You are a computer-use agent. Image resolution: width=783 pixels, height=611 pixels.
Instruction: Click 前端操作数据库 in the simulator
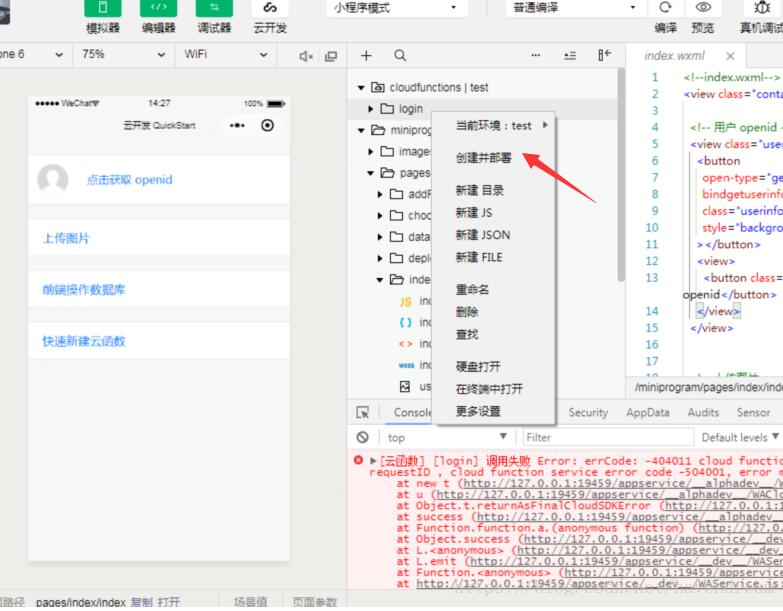point(83,290)
